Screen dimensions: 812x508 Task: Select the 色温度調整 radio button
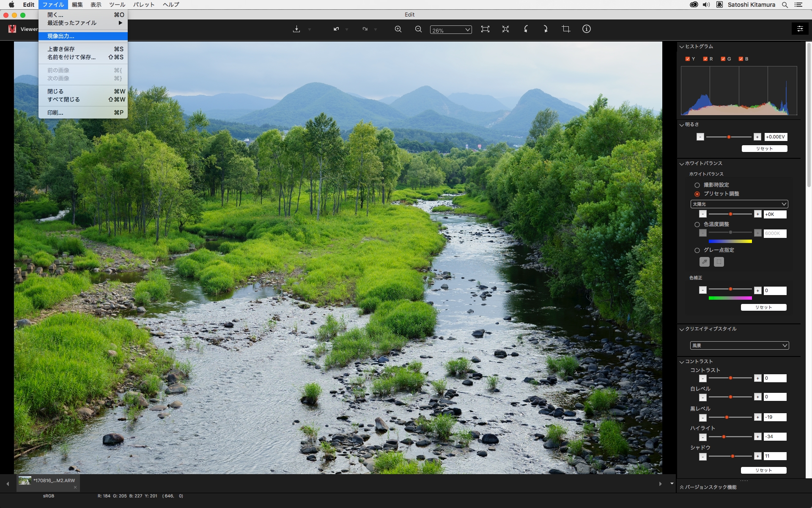[x=697, y=224]
